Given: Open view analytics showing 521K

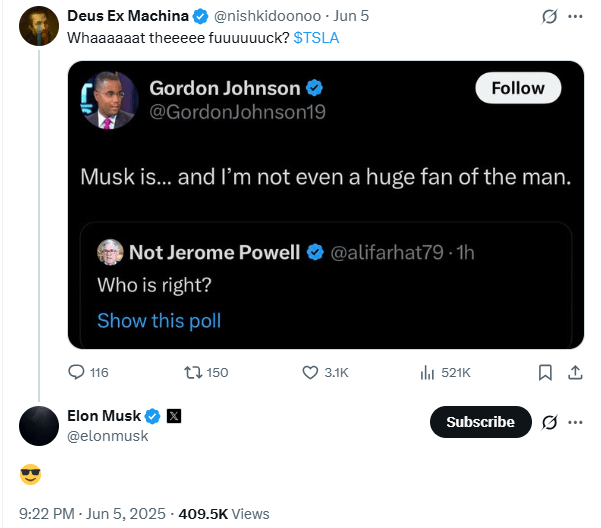Looking at the screenshot, I should click(x=428, y=373).
